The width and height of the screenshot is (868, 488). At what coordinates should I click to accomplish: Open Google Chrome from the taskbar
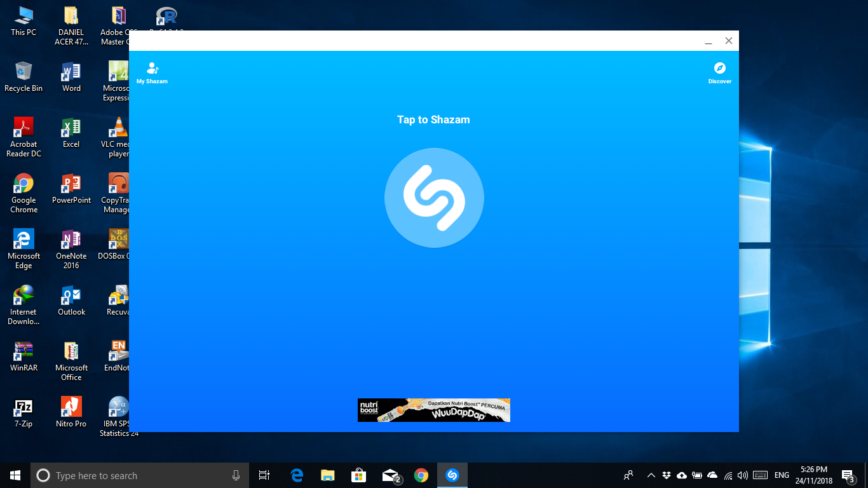421,475
